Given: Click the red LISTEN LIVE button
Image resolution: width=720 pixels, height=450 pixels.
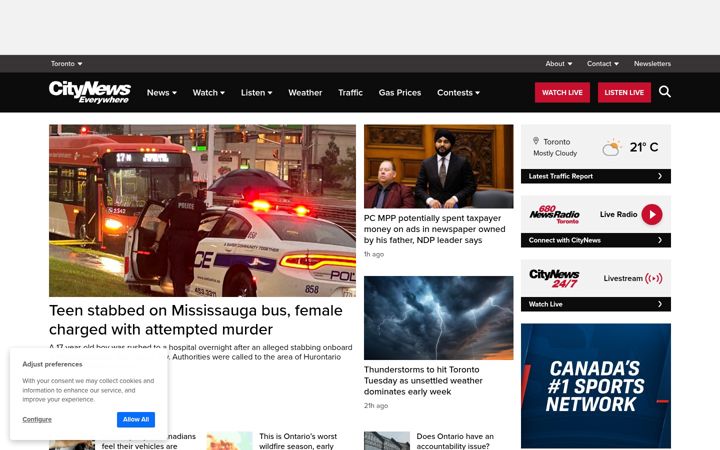Looking at the screenshot, I should pyautogui.click(x=624, y=92).
